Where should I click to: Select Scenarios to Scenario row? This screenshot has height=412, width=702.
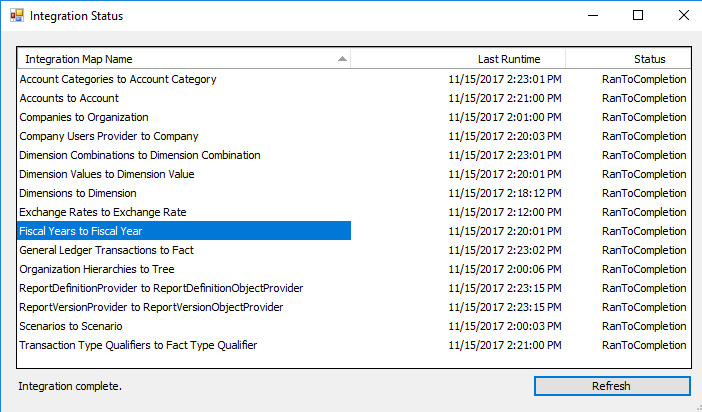354,326
